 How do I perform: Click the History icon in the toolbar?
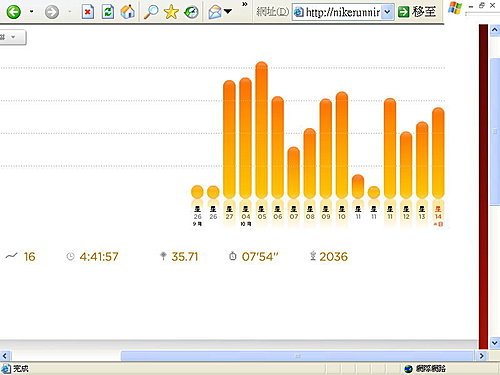[x=191, y=12]
